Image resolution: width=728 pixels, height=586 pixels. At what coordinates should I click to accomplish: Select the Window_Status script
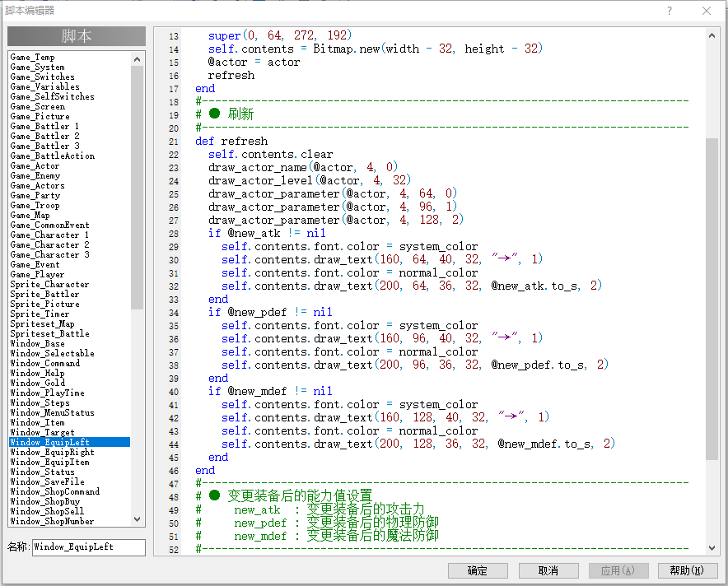[70, 472]
